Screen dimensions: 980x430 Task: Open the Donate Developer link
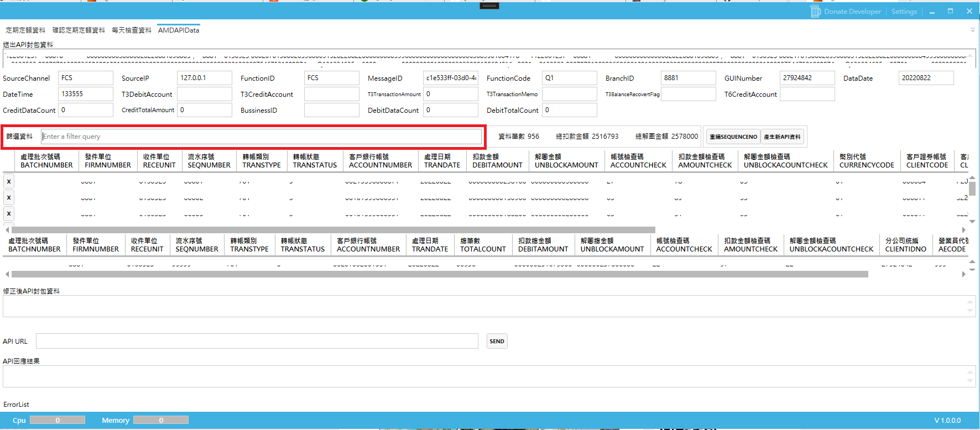tap(852, 12)
